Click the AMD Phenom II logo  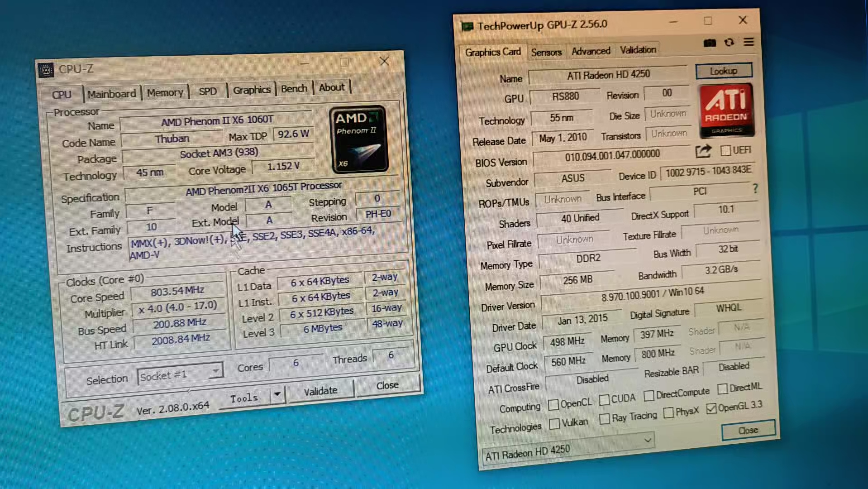360,139
